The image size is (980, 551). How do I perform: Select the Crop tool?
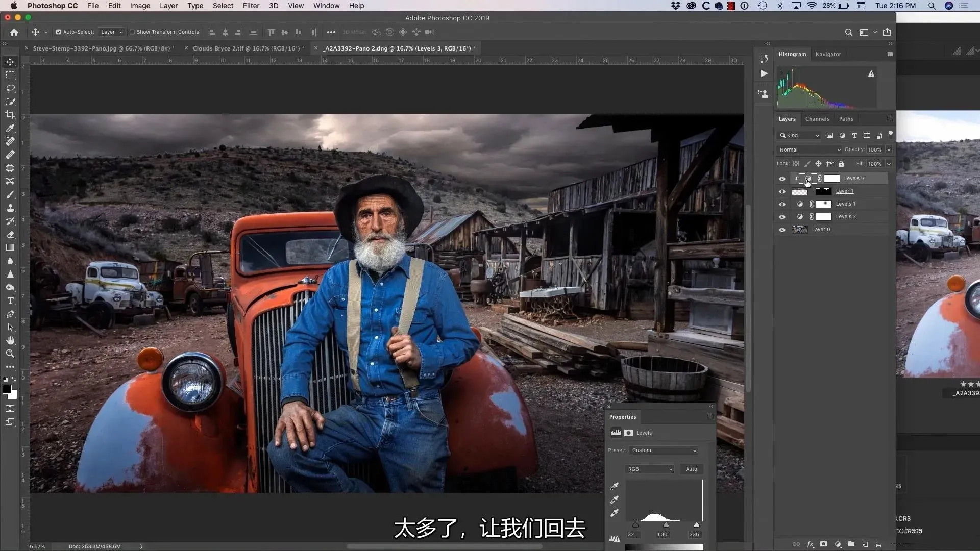tap(10, 115)
